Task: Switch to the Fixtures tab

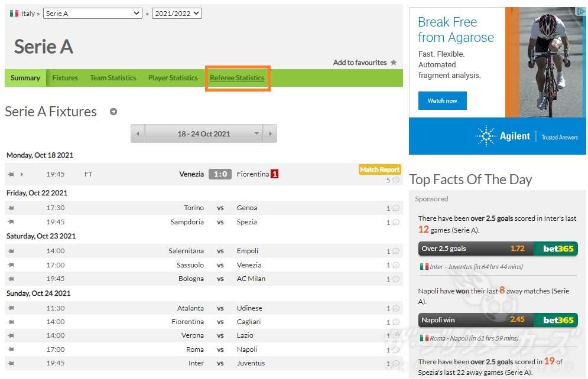Action: coord(65,78)
